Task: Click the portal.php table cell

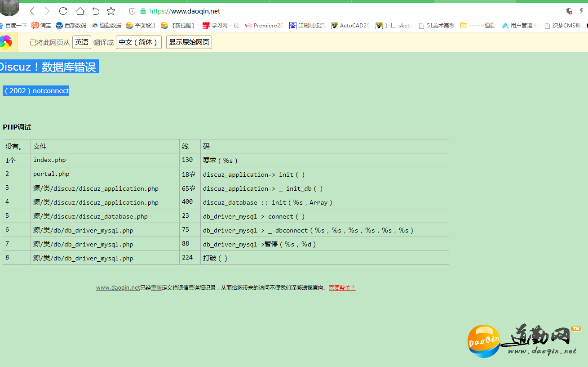Action: 105,174
